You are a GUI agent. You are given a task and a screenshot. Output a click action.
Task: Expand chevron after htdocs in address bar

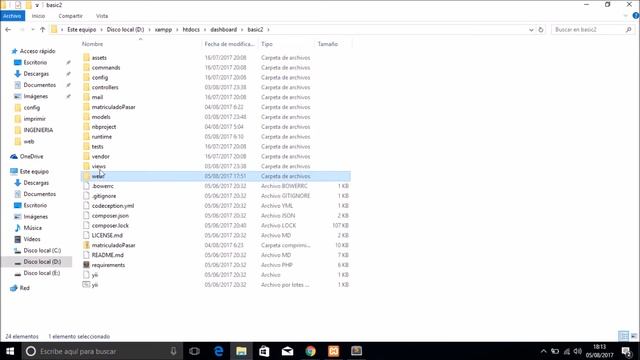click(205, 30)
